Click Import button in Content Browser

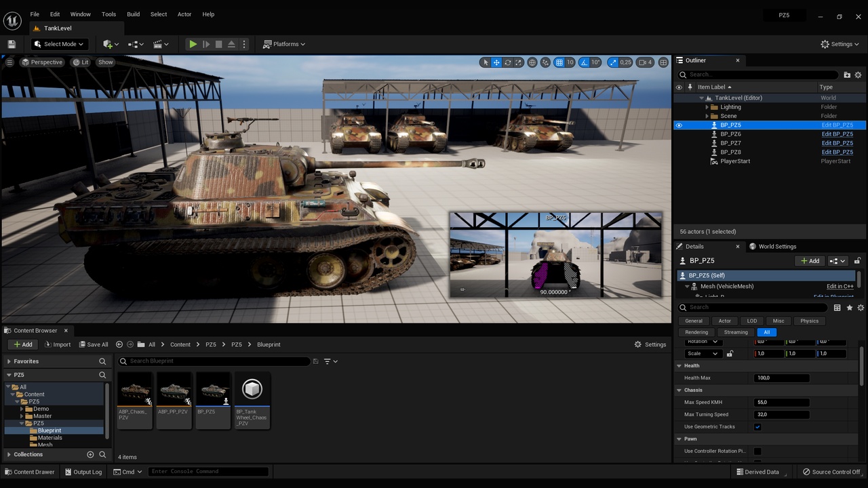56,344
